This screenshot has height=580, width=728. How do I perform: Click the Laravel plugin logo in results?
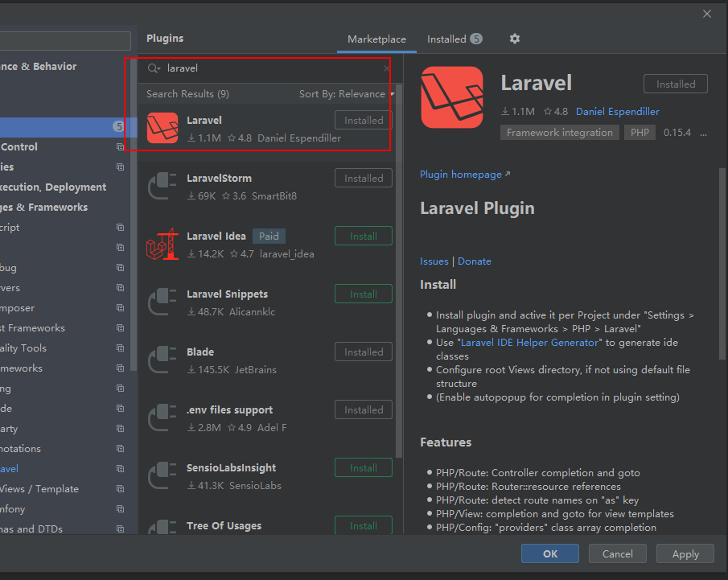pos(162,128)
